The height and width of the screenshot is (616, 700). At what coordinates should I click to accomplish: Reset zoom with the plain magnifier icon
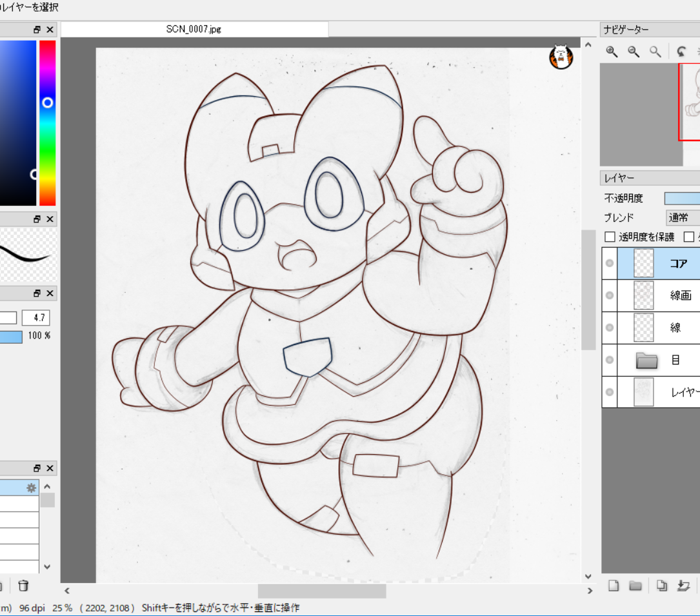[655, 52]
